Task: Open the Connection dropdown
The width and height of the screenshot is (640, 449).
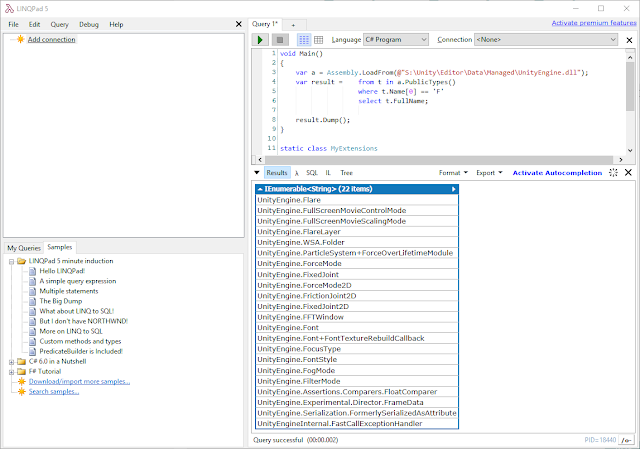Action: pyautogui.click(x=546, y=40)
